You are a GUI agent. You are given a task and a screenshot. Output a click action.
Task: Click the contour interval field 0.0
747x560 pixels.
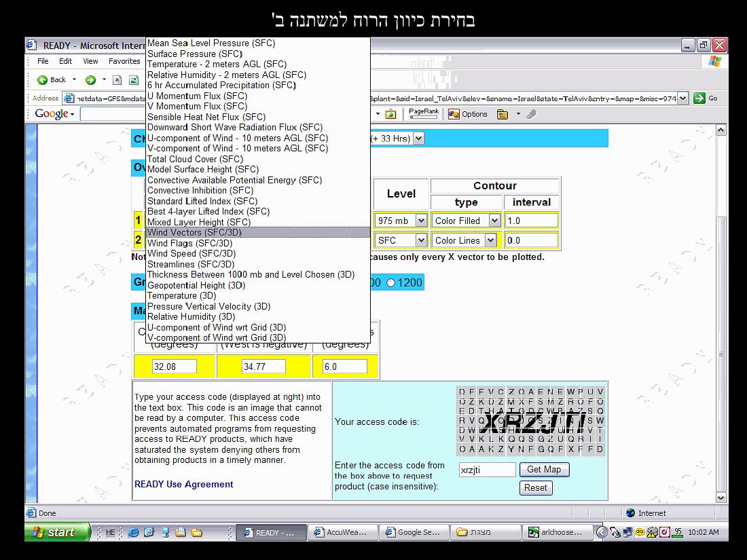[x=532, y=240]
